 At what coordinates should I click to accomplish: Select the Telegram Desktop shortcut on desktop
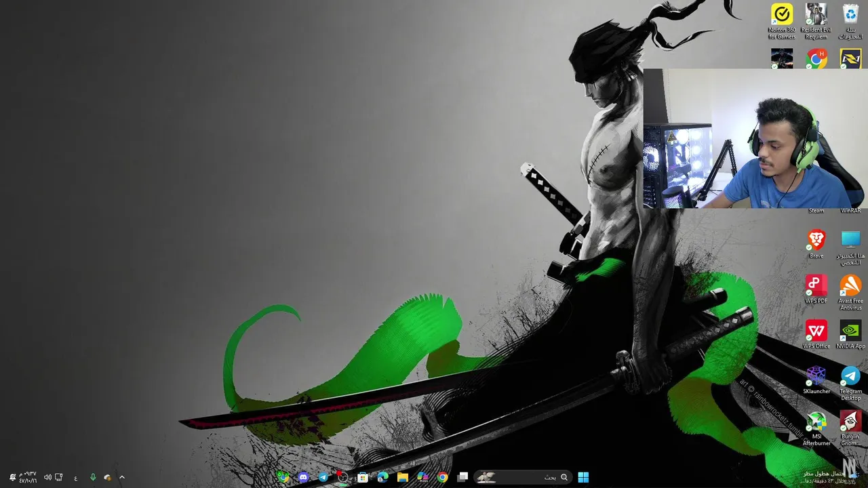(x=850, y=383)
